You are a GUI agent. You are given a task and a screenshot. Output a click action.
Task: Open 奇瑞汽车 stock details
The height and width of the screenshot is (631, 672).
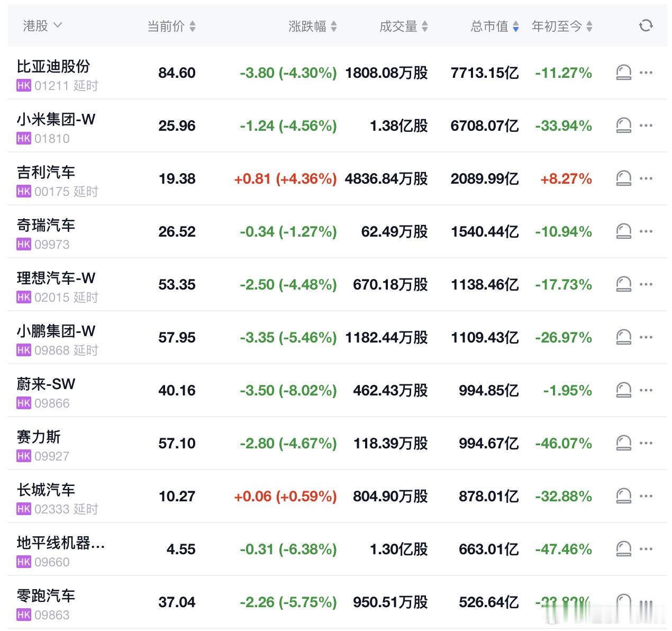coord(46,225)
